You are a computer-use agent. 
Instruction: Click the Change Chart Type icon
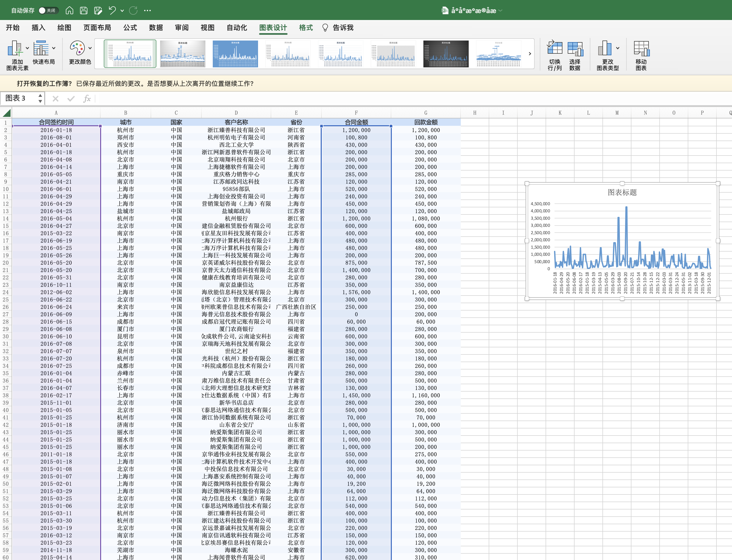click(605, 48)
